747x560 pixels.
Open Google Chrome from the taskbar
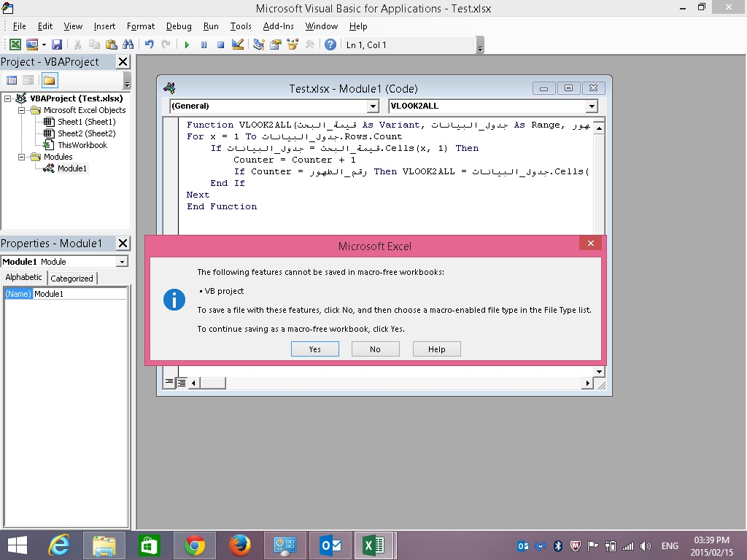(x=195, y=545)
